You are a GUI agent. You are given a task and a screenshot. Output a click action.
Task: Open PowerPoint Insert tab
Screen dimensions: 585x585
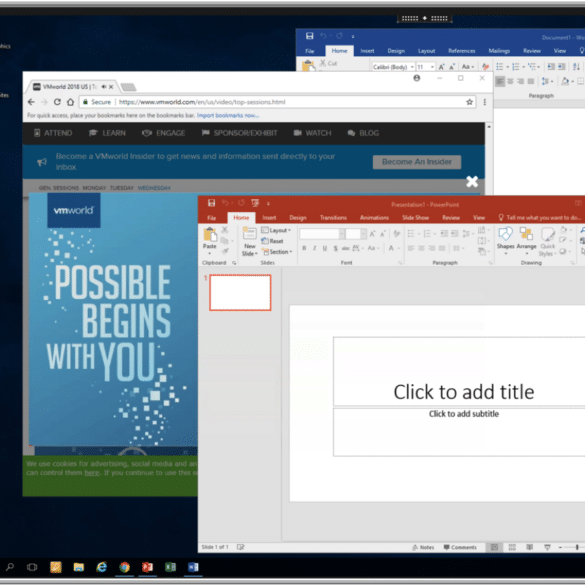coord(269,218)
